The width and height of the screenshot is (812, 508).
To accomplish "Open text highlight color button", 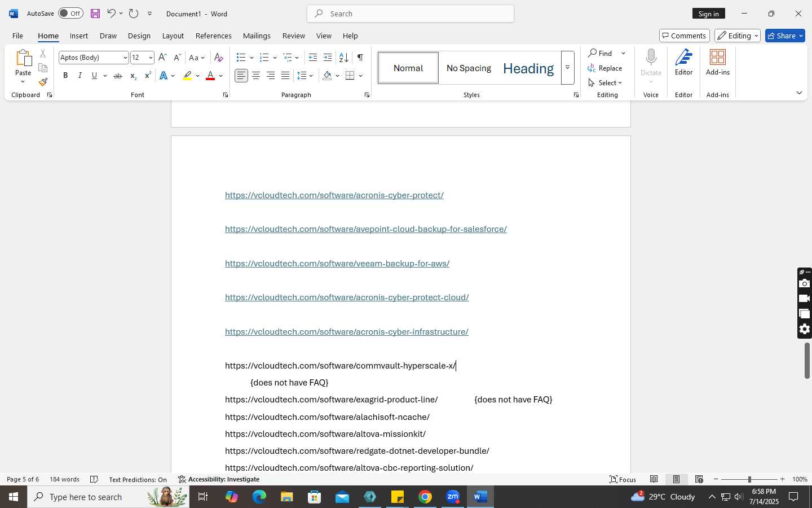I will tap(188, 76).
